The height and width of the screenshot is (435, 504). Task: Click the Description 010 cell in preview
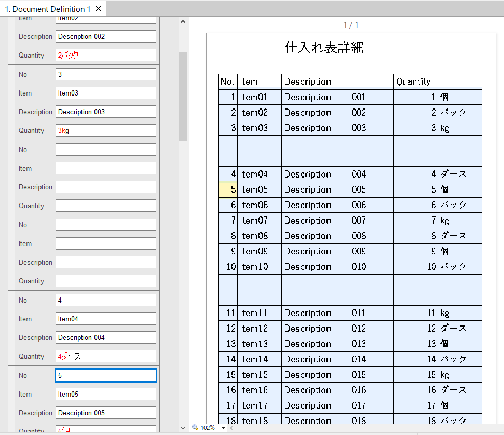[x=337, y=266]
